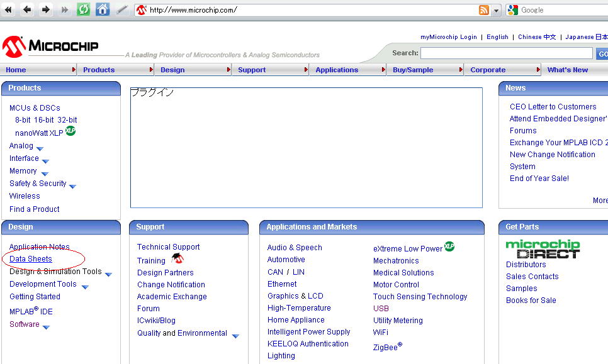Open the MPLAB IDE link
Viewport: 608px width, 364px height.
(31, 311)
